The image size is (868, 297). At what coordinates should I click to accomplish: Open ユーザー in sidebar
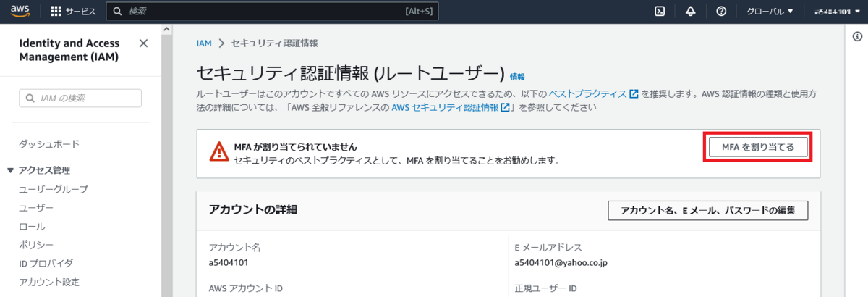point(36,208)
